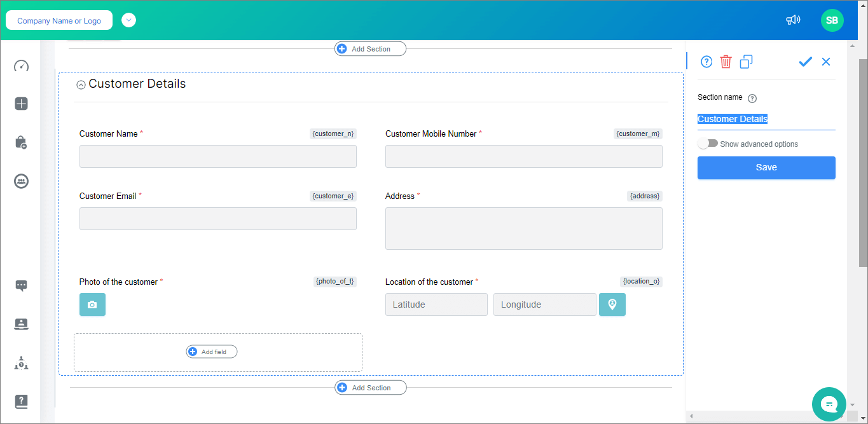The image size is (868, 424).
Task: Capture photo using the camera icon
Action: [92, 304]
